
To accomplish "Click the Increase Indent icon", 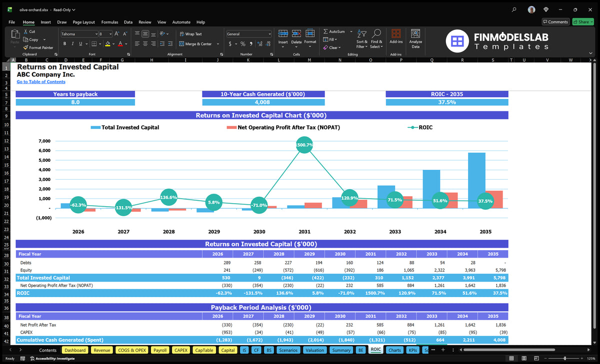I will click(171, 44).
